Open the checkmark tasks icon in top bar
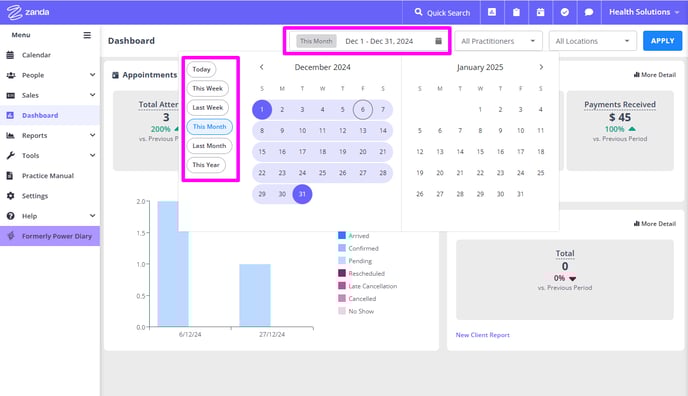The image size is (688, 396). (x=565, y=12)
